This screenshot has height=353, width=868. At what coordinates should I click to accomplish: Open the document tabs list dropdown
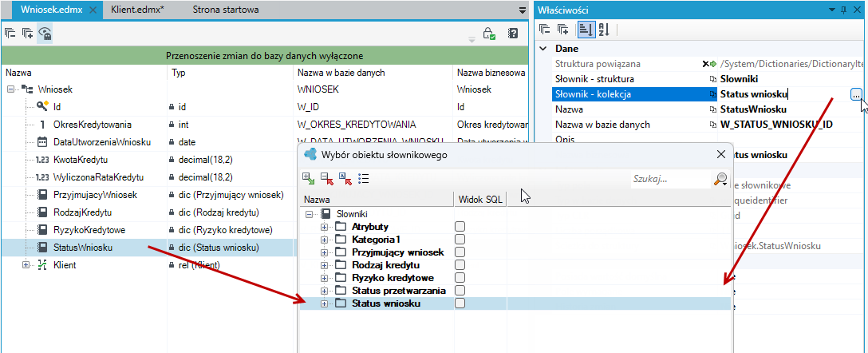523,10
